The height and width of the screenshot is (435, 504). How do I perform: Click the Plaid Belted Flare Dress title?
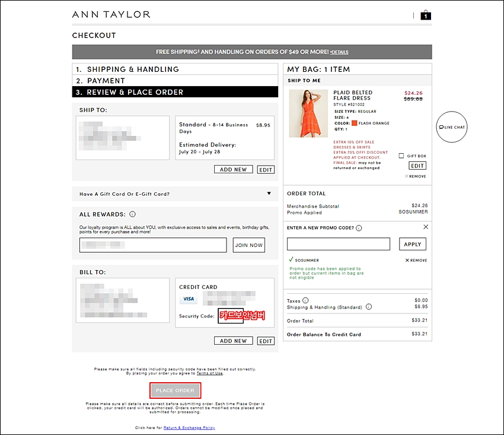point(353,95)
